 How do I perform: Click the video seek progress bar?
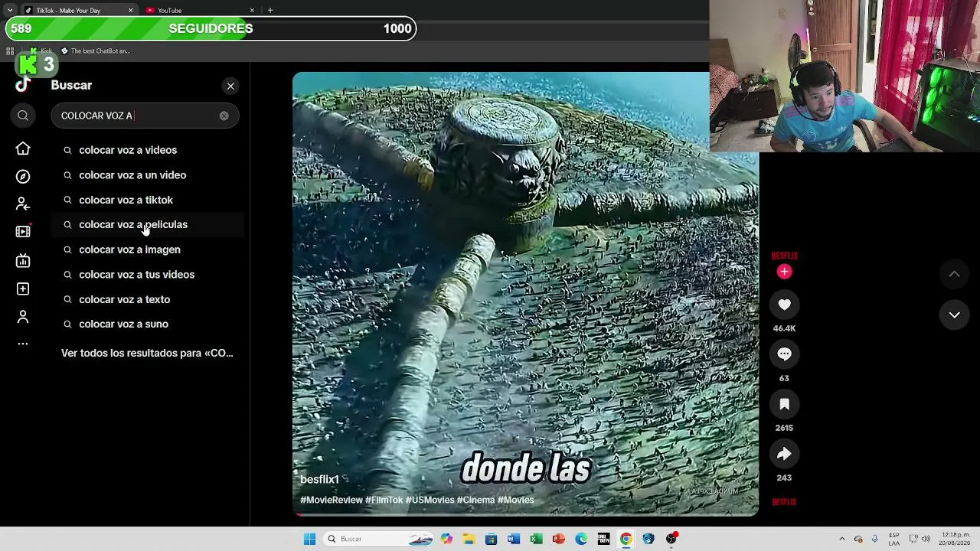tap(525, 514)
